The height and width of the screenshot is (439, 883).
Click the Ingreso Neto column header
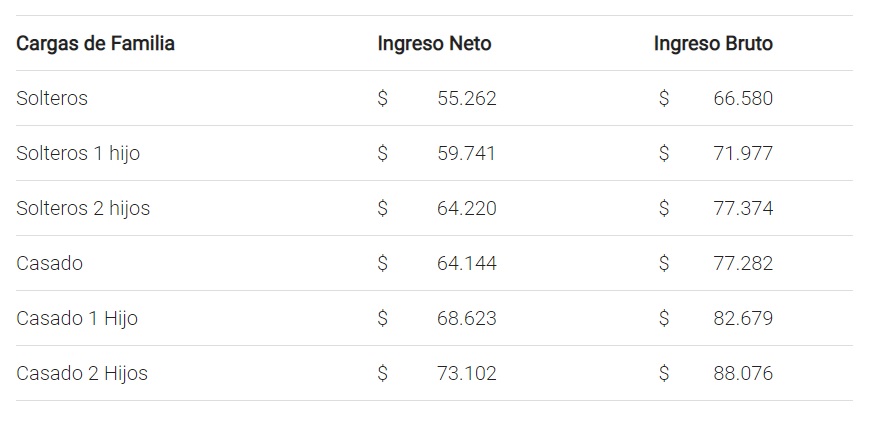[x=434, y=44]
